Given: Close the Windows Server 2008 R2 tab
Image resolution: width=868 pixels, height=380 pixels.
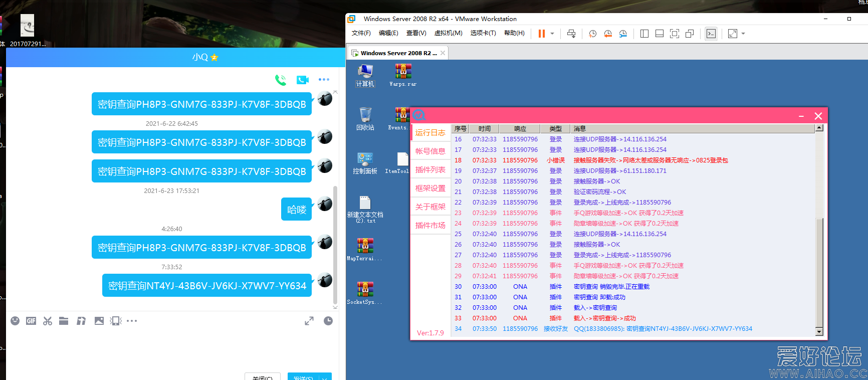Looking at the screenshot, I should [x=443, y=53].
